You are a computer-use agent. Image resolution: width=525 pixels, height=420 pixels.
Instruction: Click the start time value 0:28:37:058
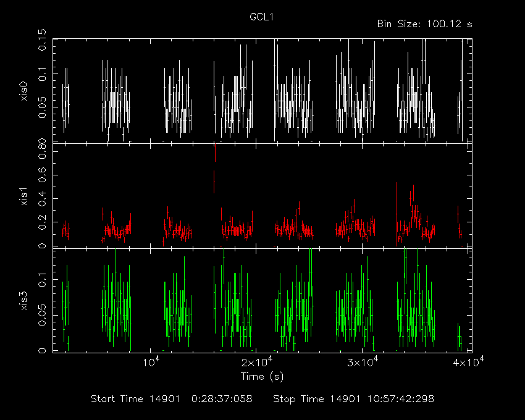point(222,399)
